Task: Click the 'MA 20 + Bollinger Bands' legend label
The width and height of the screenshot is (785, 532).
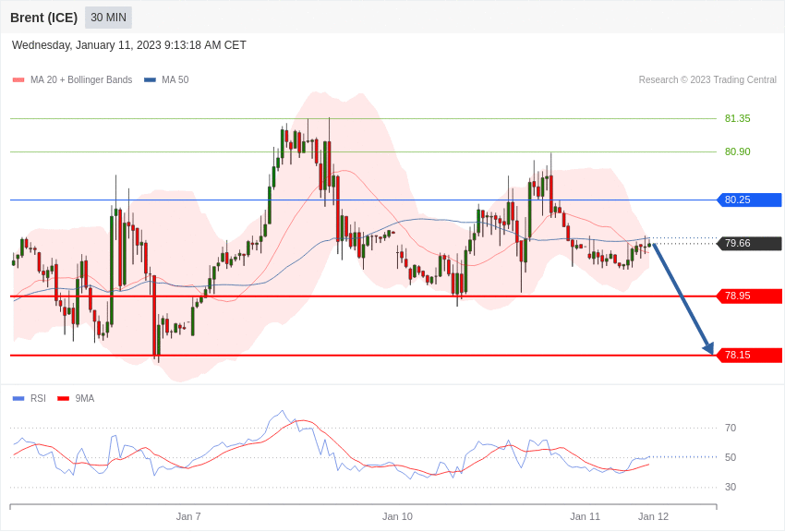Action: click(81, 80)
